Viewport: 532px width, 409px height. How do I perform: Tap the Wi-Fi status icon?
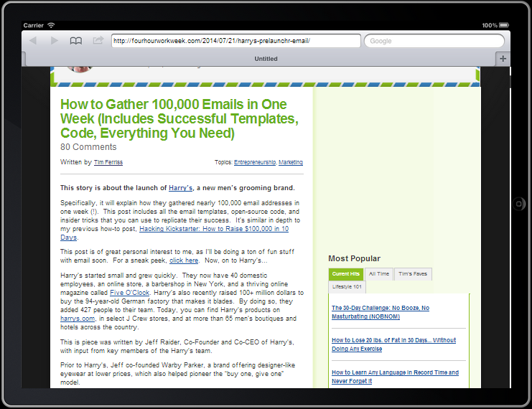pyautogui.click(x=51, y=25)
